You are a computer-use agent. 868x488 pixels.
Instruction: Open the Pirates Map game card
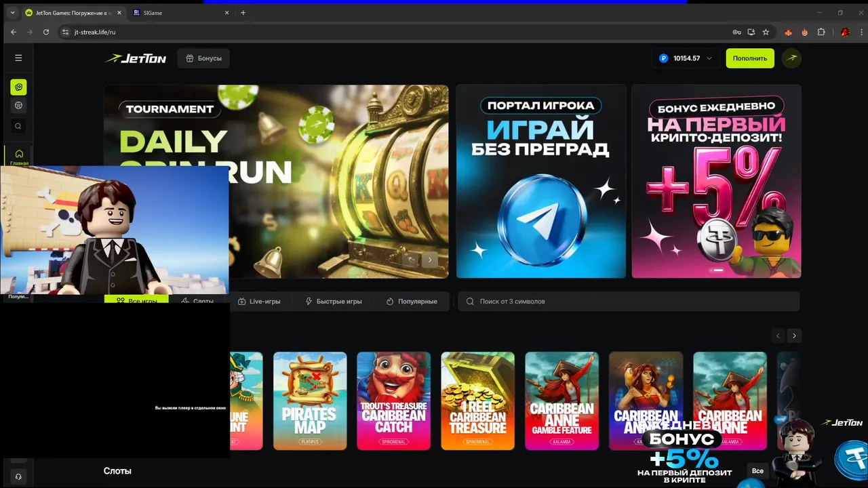pos(310,401)
